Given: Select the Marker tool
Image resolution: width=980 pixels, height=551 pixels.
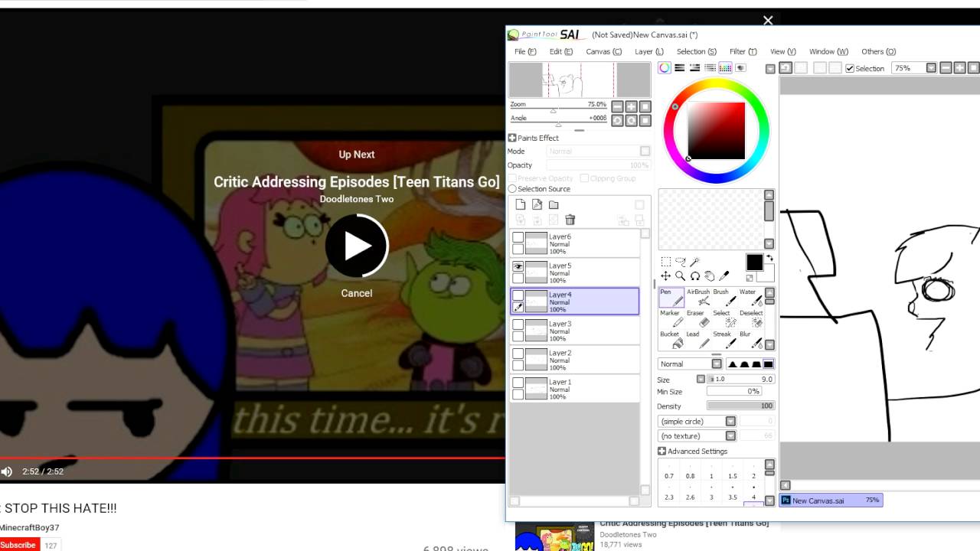Looking at the screenshot, I should [x=671, y=318].
